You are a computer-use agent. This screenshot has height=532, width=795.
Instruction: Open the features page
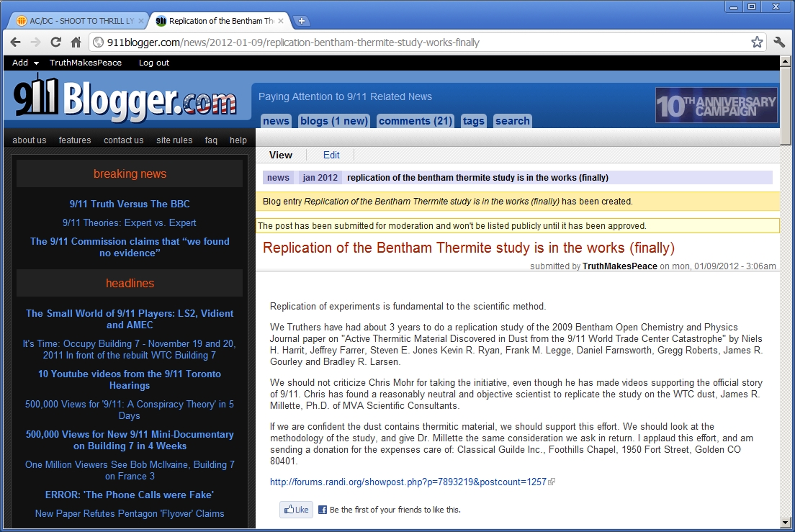coord(75,140)
